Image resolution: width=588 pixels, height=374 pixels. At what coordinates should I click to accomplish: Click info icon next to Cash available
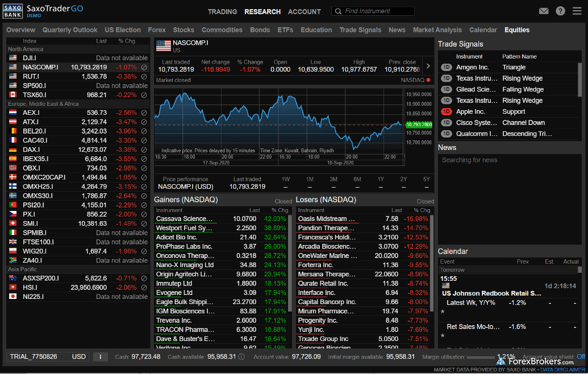[241, 357]
